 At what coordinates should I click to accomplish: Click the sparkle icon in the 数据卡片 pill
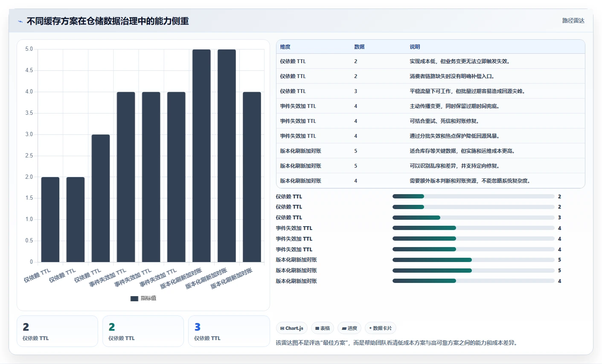[x=370, y=328]
